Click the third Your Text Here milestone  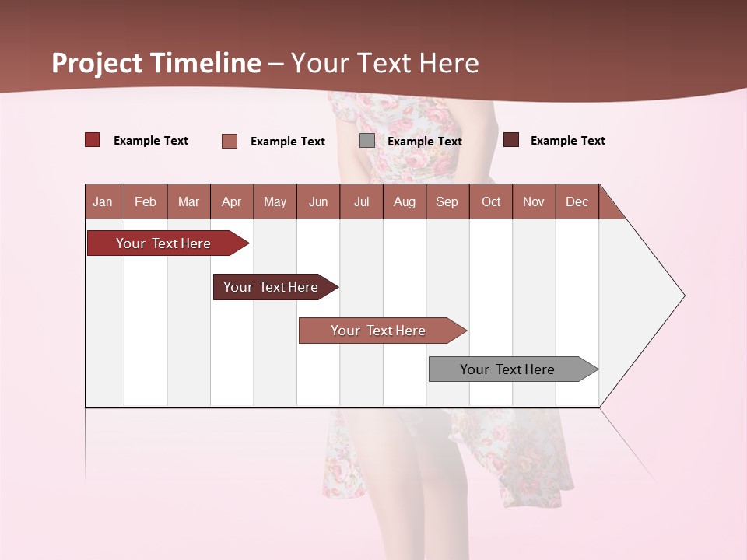[x=377, y=330]
